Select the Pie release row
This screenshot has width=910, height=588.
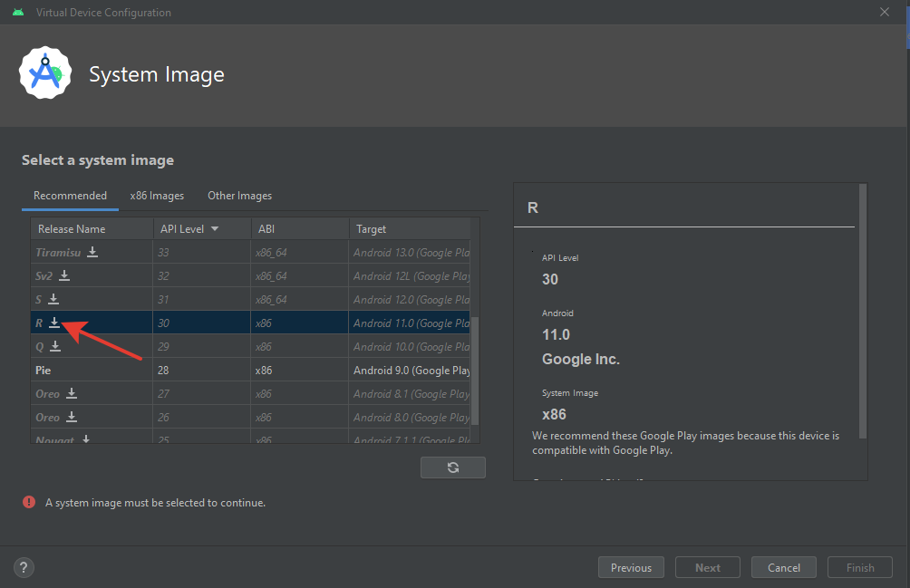point(250,370)
